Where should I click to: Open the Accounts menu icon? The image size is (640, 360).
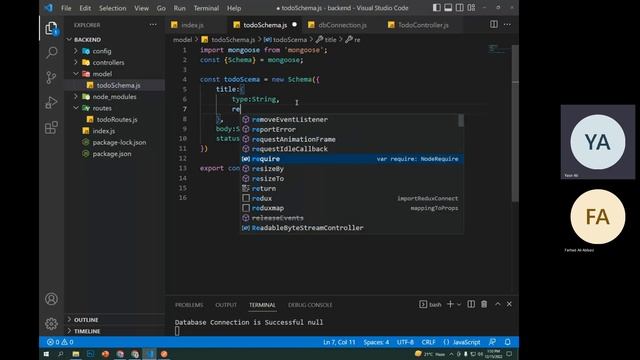(51, 299)
